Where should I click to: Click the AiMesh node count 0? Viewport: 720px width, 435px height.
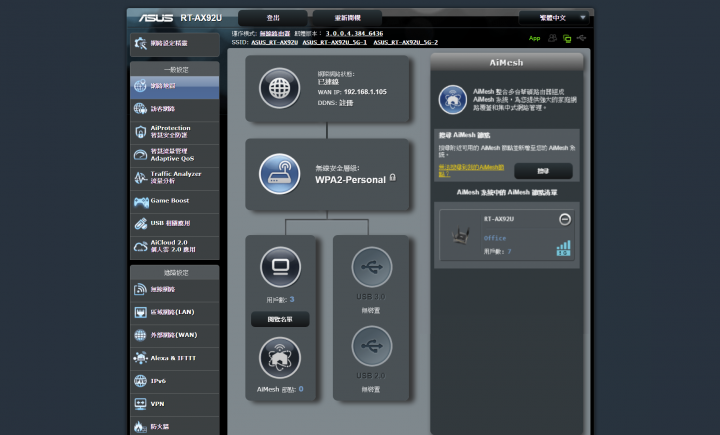(301, 389)
